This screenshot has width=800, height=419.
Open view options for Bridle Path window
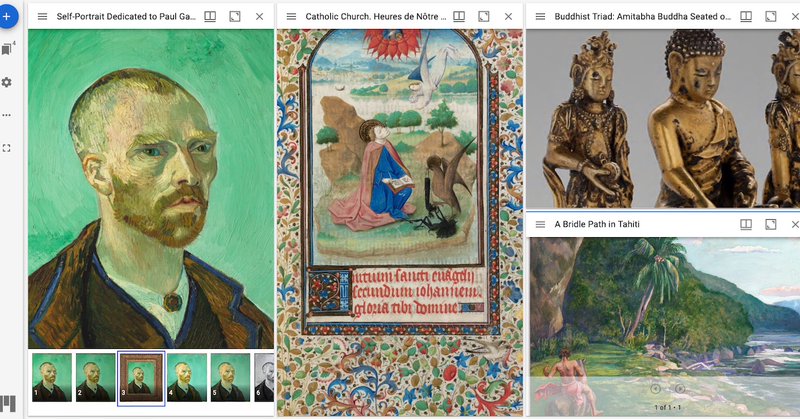[746, 224]
